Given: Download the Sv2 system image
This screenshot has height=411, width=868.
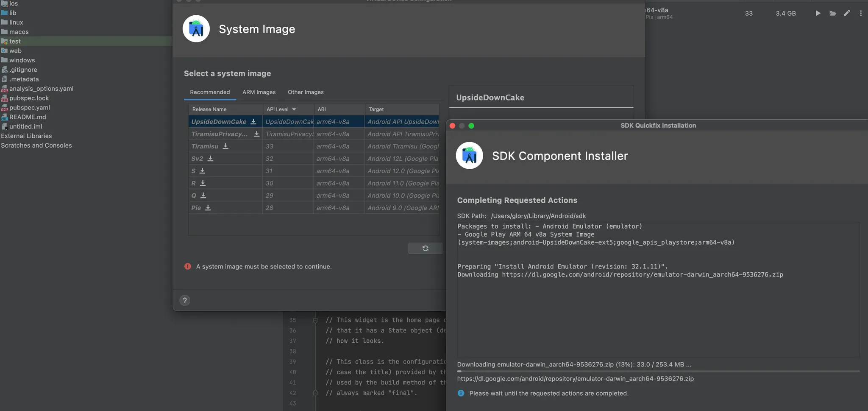Looking at the screenshot, I should tap(210, 159).
